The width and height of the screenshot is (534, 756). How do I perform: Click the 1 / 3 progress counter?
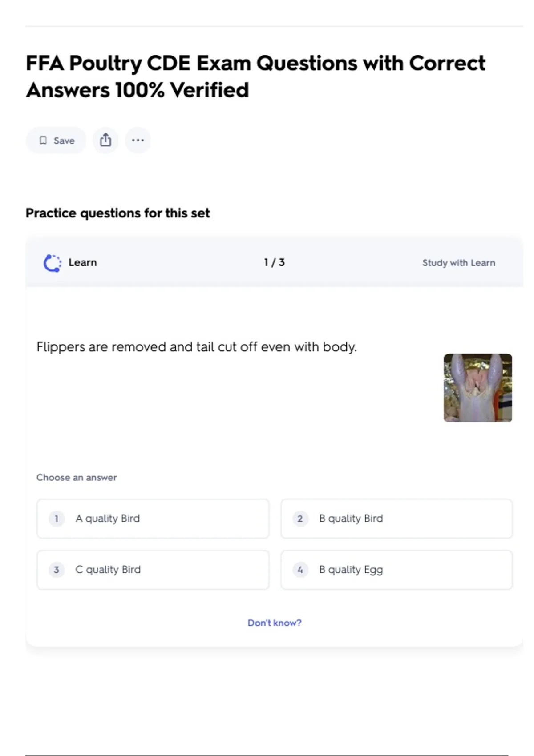click(274, 262)
